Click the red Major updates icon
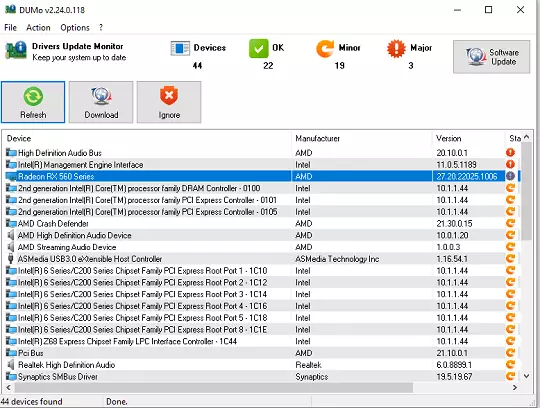540x408 pixels. pyautogui.click(x=396, y=48)
